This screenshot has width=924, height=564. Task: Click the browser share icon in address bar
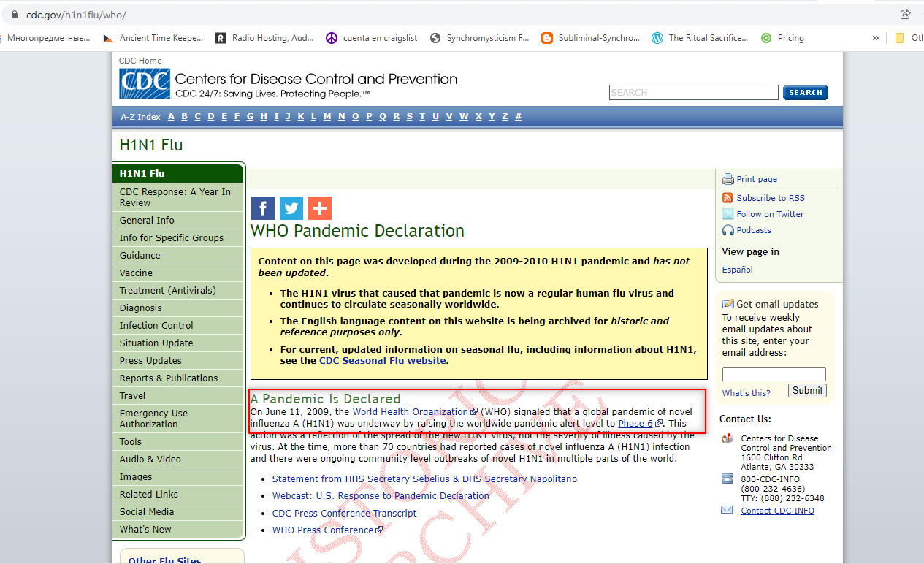pos(906,14)
